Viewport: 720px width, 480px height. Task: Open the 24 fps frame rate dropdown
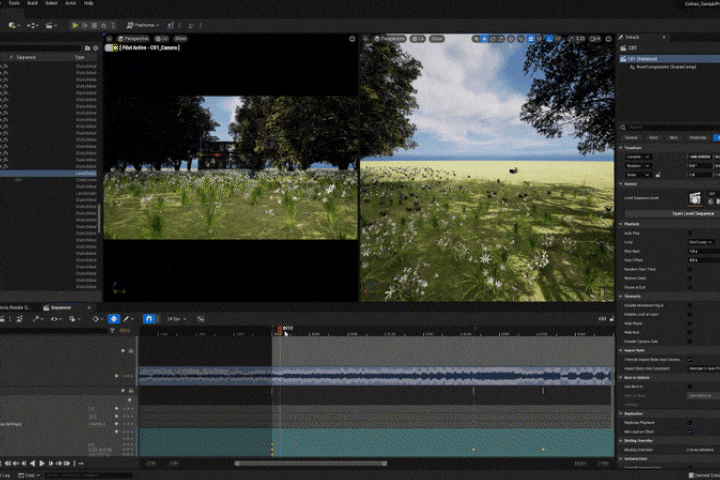[x=177, y=319]
